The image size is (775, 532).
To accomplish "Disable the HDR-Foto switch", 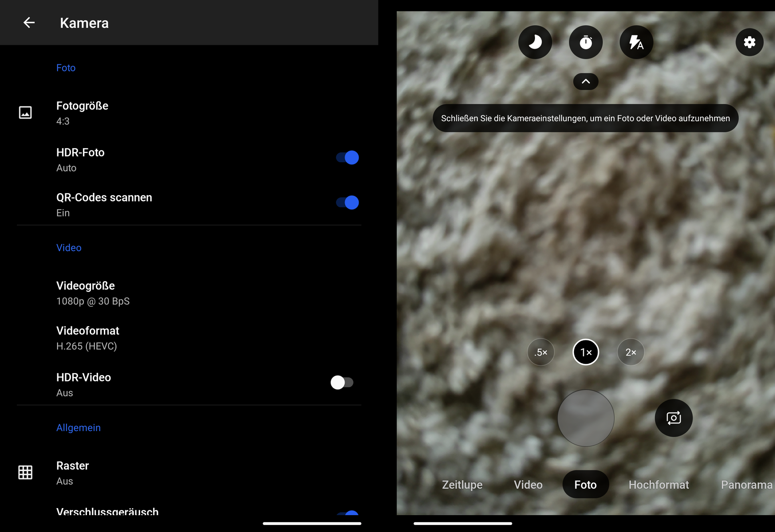I will tap(347, 157).
